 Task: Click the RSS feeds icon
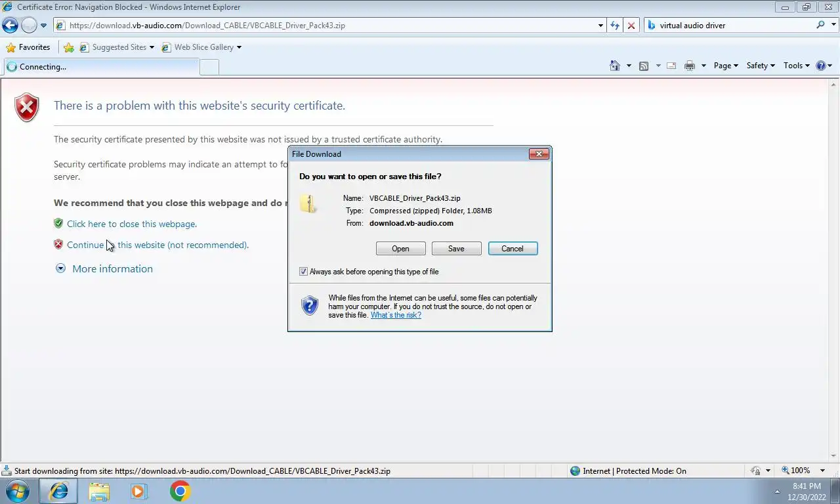[x=644, y=66]
